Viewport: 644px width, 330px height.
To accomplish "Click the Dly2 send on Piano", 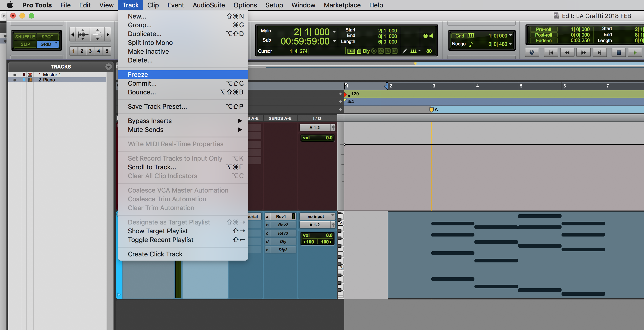I will [x=281, y=250].
